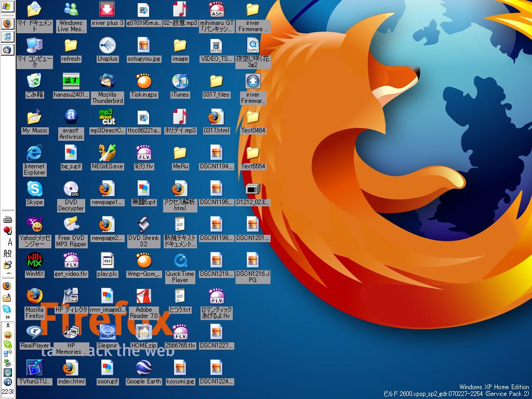532x399 pixels.
Task: Open the Windows Start button
Action: tap(7, 6)
